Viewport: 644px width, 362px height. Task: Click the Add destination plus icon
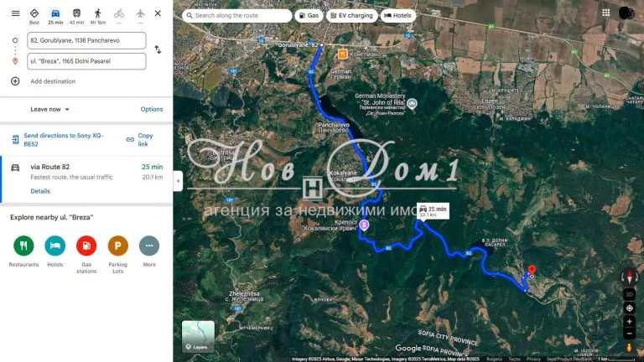click(15, 81)
